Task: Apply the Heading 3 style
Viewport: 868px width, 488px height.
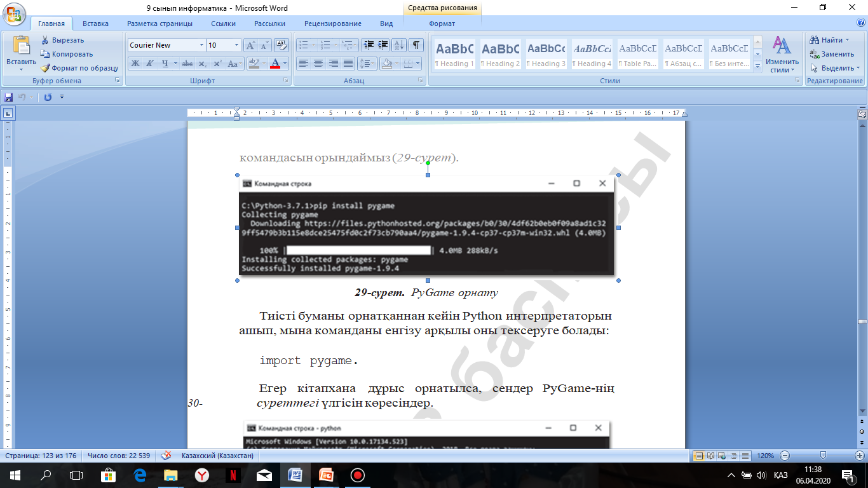Action: 546,55
